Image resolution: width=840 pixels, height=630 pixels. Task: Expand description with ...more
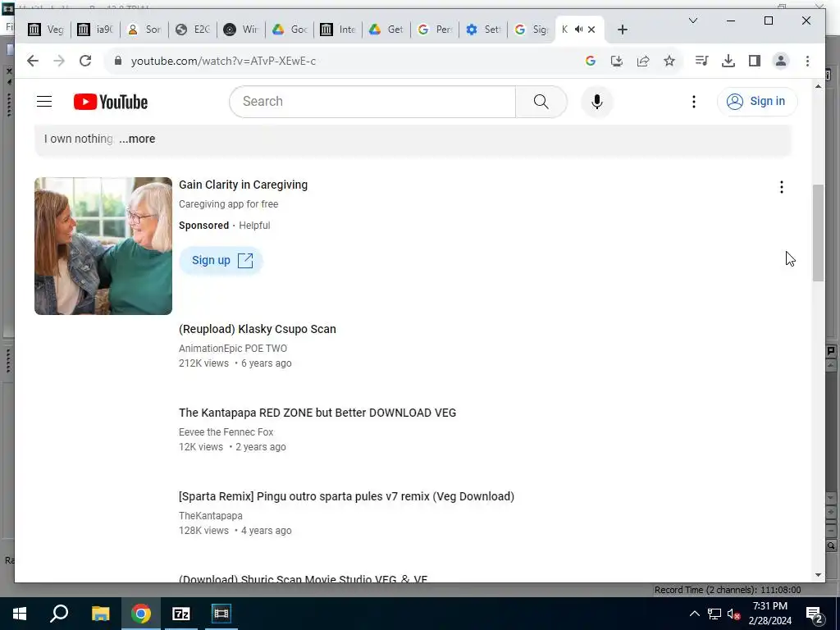click(x=137, y=139)
